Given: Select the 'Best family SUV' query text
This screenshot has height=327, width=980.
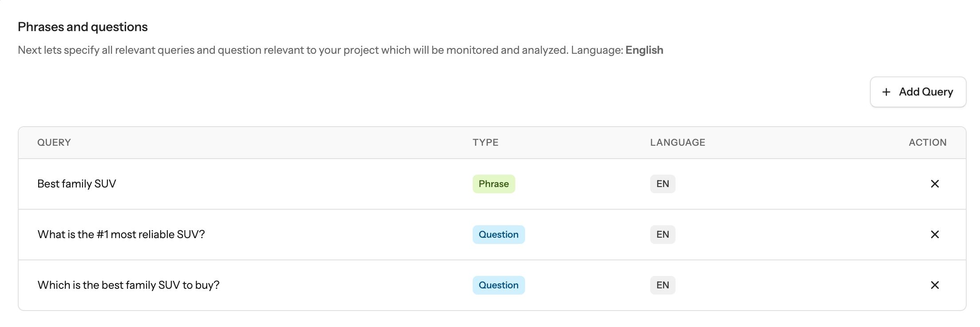Looking at the screenshot, I should 77,184.
